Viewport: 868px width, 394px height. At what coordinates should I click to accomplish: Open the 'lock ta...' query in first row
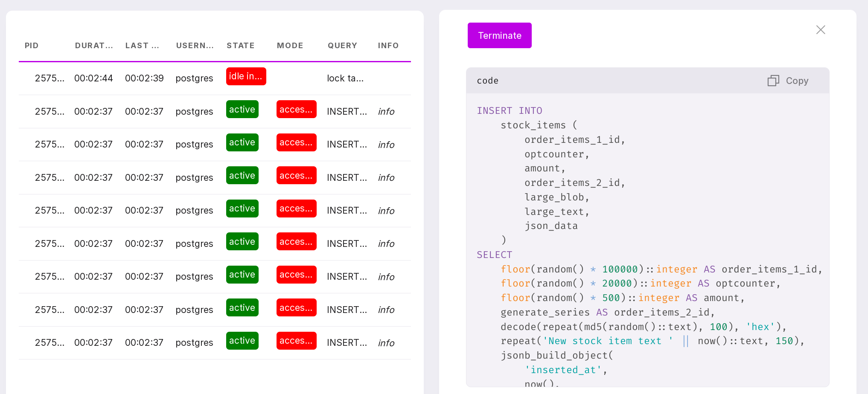(x=345, y=78)
